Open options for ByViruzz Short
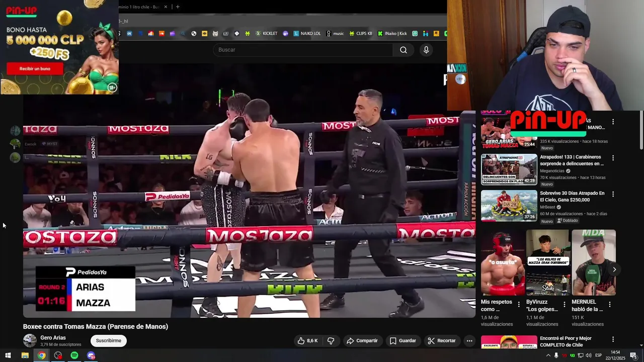The image size is (644, 362). point(564,304)
